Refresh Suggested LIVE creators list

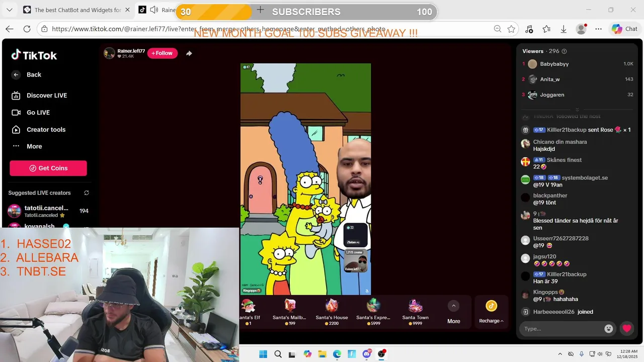[x=87, y=193]
